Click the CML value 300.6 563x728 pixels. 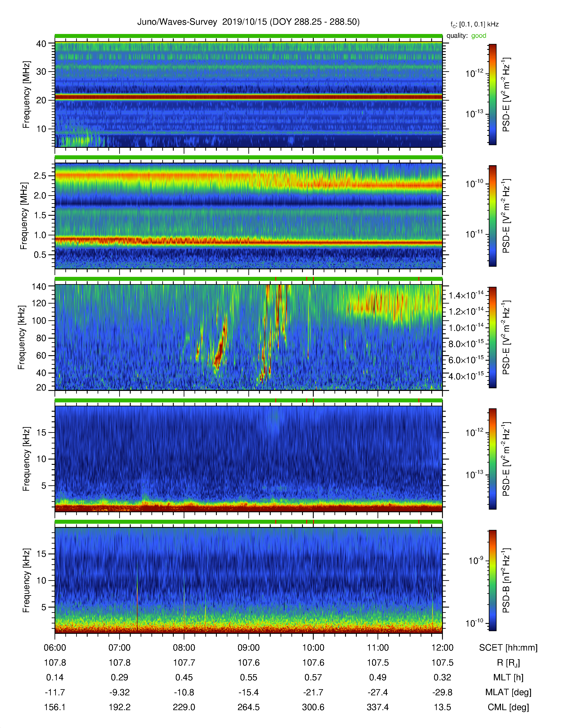click(313, 707)
